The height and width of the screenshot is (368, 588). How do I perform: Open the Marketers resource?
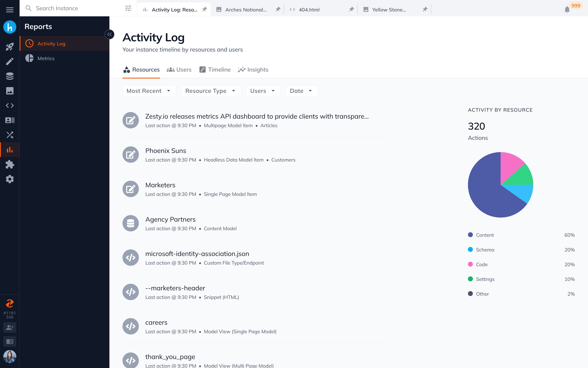pyautogui.click(x=253, y=189)
